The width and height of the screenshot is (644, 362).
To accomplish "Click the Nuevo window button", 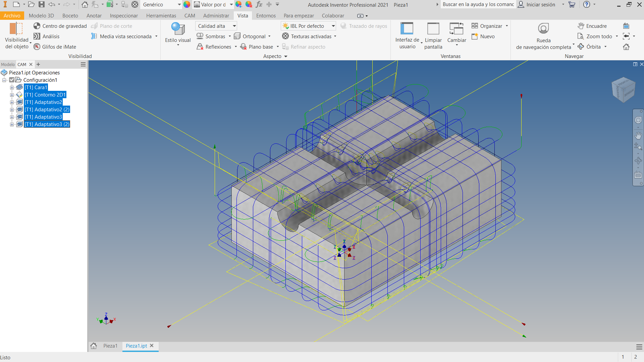I will [483, 36].
